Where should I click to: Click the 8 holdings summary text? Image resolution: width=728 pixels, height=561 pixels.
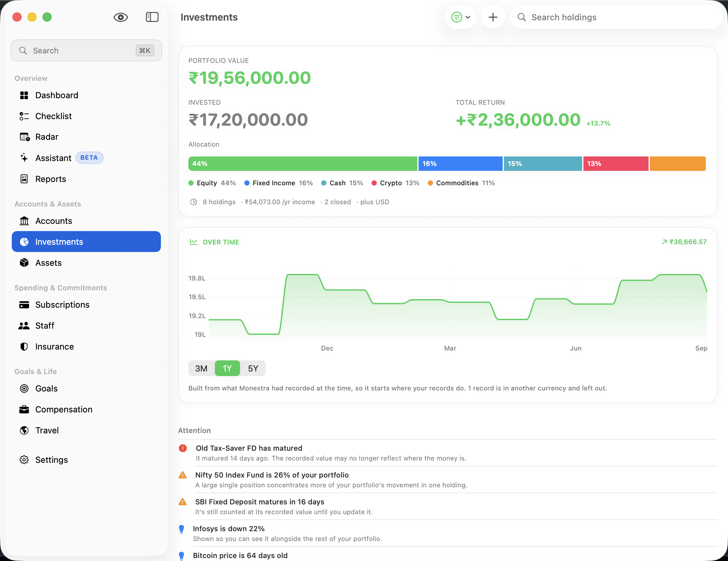tap(219, 202)
